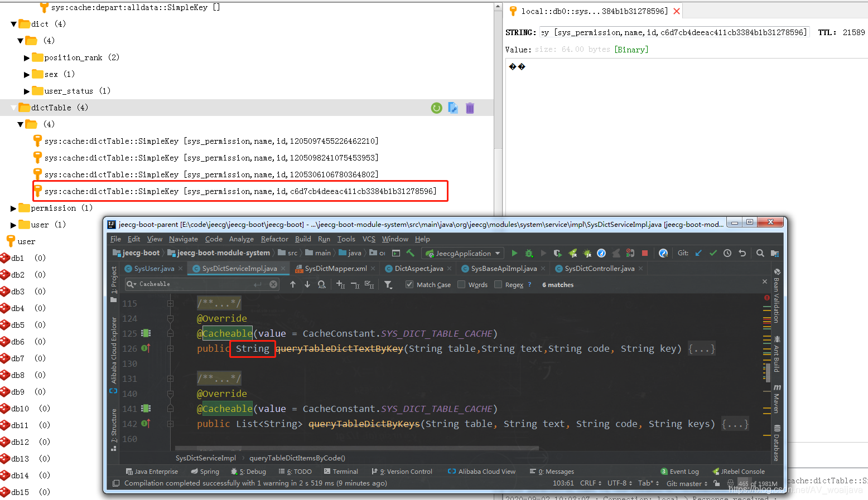The width and height of the screenshot is (868, 500).
Task: Open Maven side panel
Action: [x=777, y=398]
